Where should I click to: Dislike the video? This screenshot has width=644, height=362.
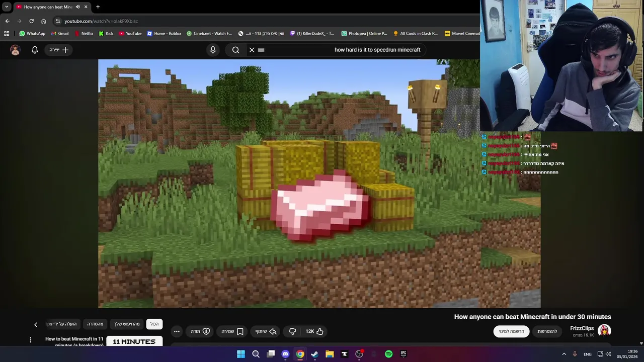click(292, 331)
